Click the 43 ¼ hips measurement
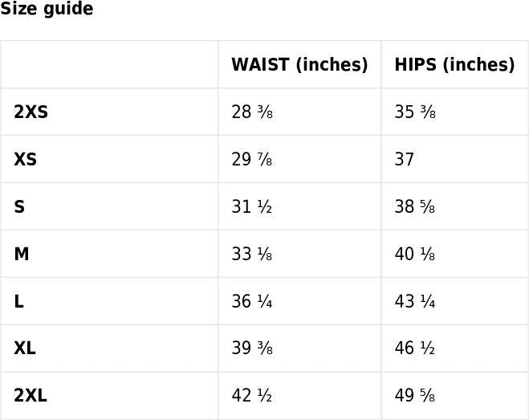Image resolution: width=529 pixels, height=420 pixels. [415, 302]
